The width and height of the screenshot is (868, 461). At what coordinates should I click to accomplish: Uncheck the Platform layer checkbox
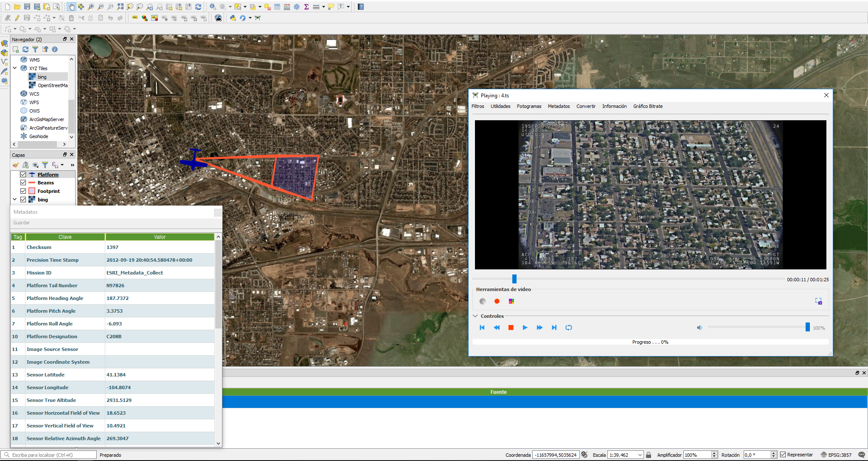[x=23, y=175]
